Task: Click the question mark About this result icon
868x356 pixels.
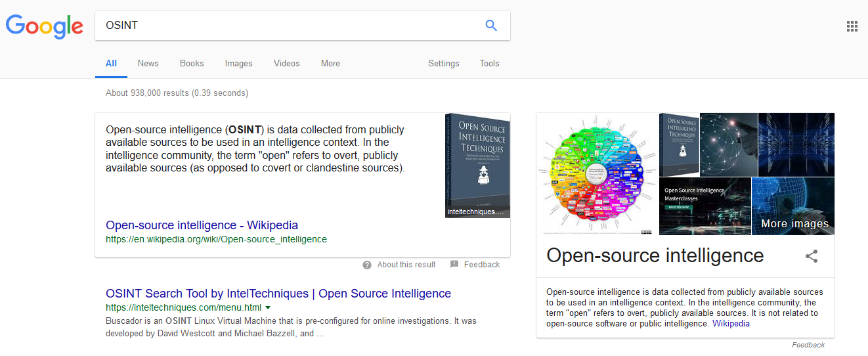Action: click(x=367, y=265)
